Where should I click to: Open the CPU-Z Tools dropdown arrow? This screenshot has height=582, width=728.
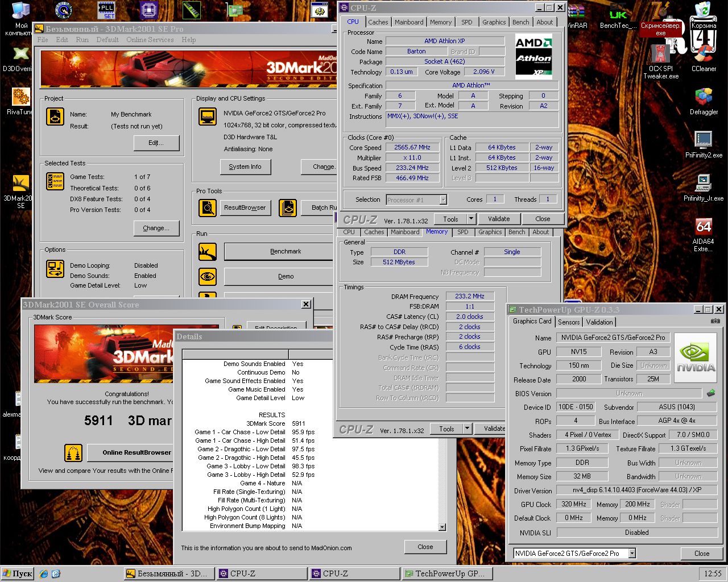click(x=471, y=219)
